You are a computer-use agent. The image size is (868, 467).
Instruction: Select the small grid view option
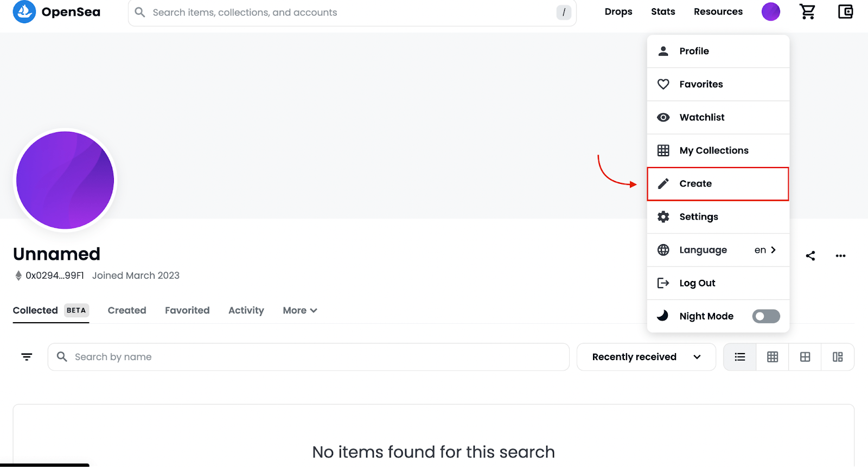[x=773, y=357]
